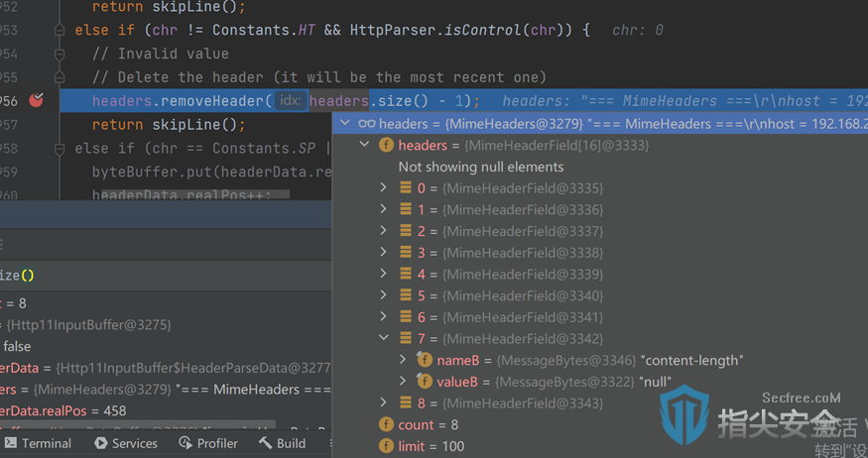Click the field icon next to limit
868x458 pixels.
[386, 446]
